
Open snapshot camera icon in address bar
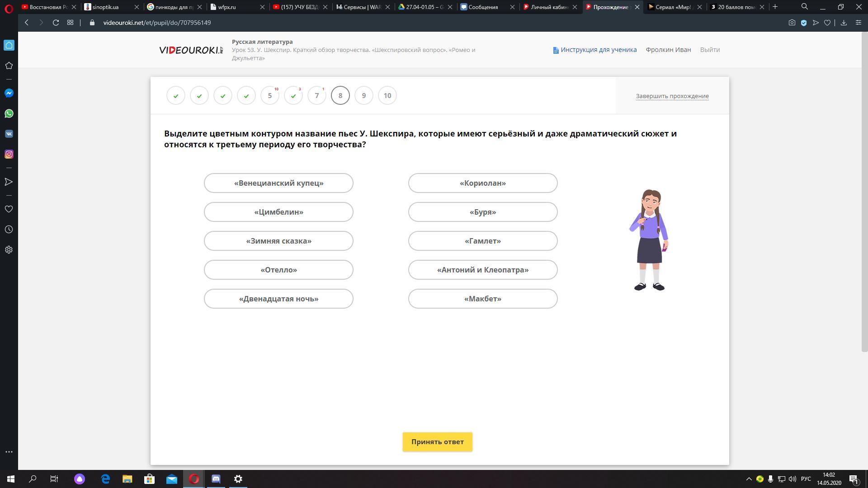pyautogui.click(x=792, y=23)
